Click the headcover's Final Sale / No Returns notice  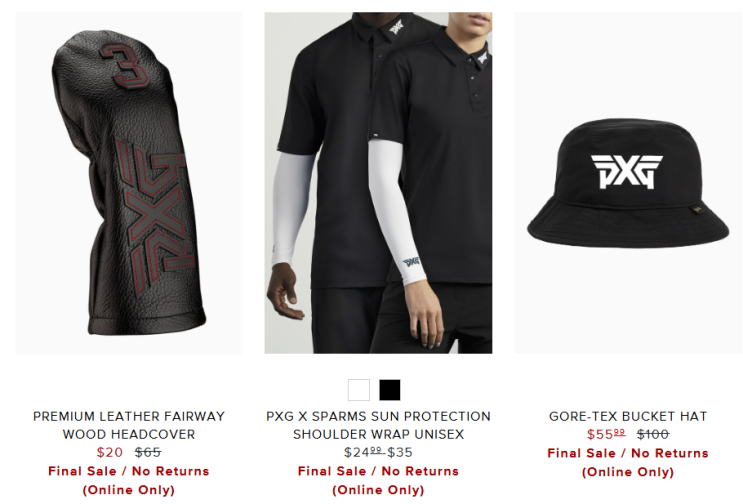coord(129,471)
